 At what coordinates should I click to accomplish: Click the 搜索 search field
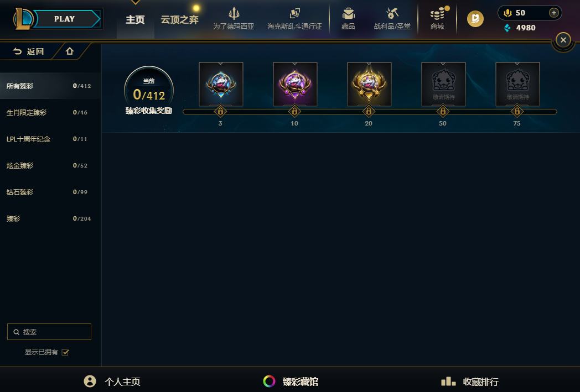(x=49, y=332)
